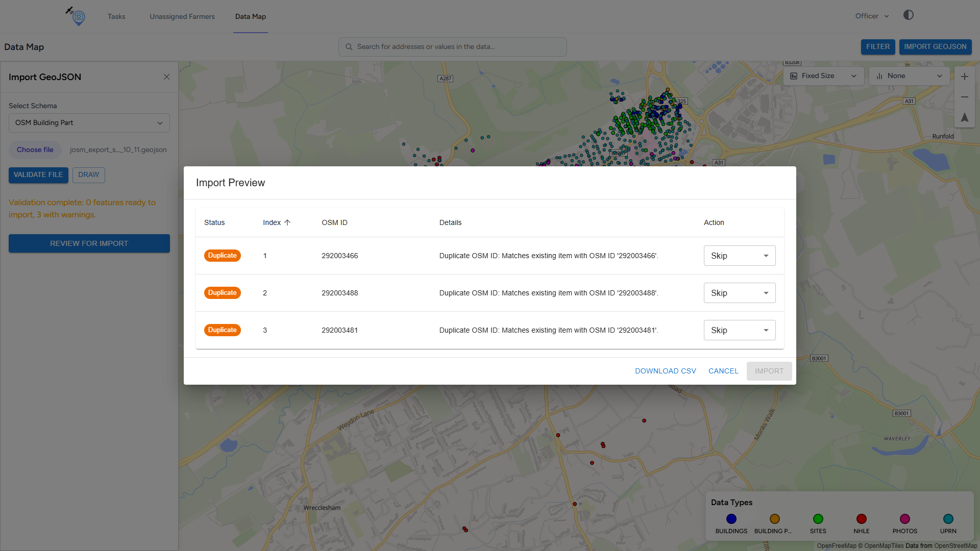Open Action dropdown for OSM ID 292003466
The width and height of the screenshot is (980, 551).
click(739, 256)
